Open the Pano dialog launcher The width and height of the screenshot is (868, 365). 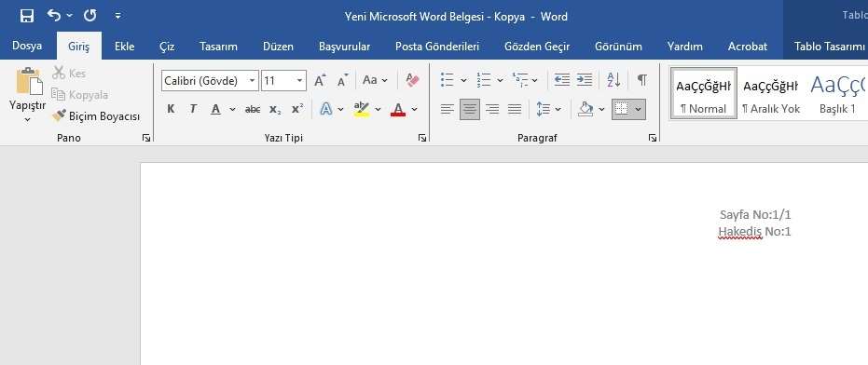(x=146, y=138)
